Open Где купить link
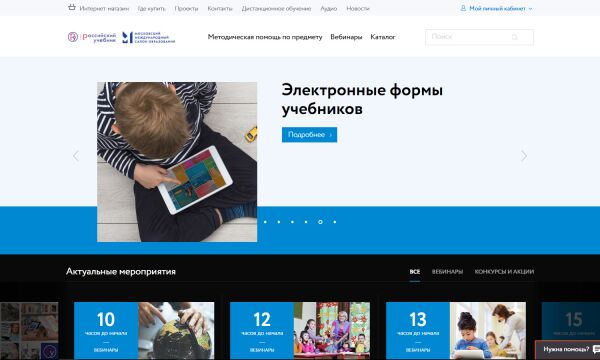Screen dimensions: 600x360 (x=152, y=8)
